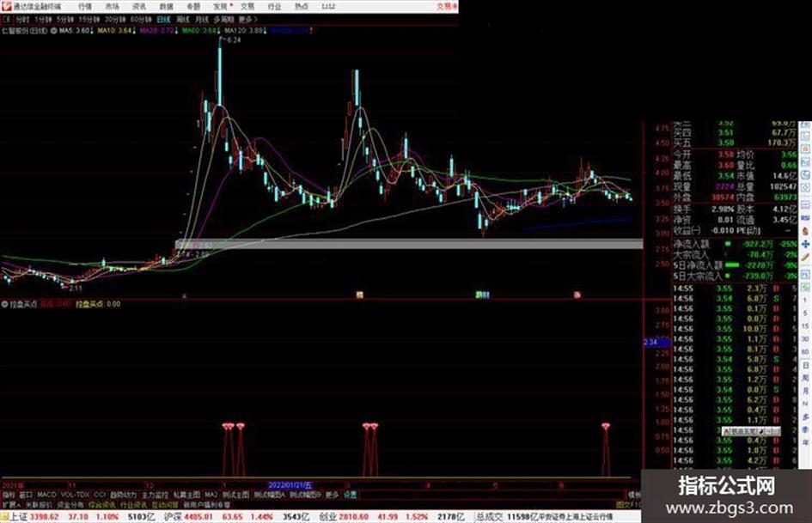The width and height of the screenshot is (812, 523).
Task: Select the 多周期 tab
Action: pyautogui.click(x=223, y=19)
